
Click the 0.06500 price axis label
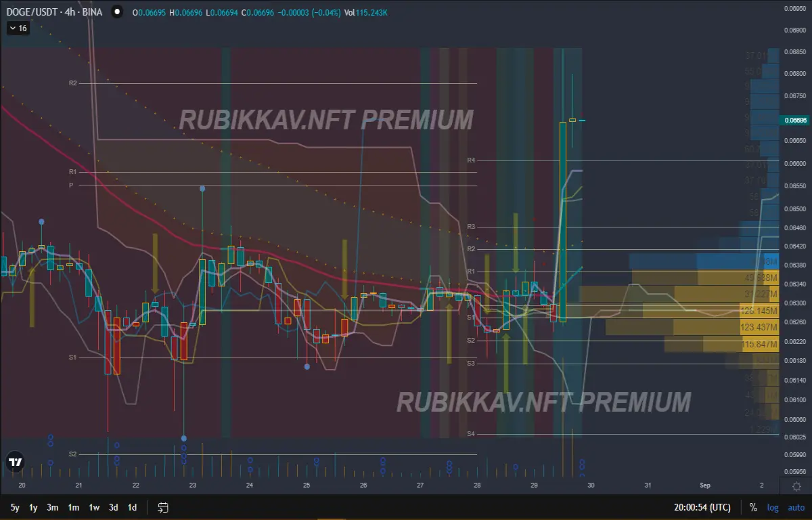tap(795, 209)
